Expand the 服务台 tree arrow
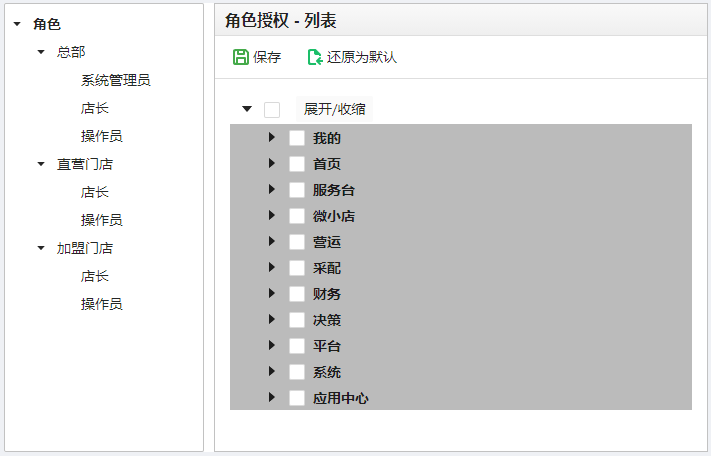 tap(272, 189)
